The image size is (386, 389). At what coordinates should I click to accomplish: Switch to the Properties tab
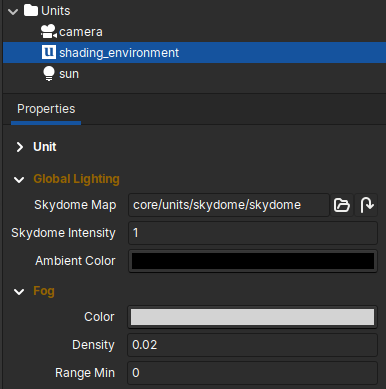click(x=46, y=109)
